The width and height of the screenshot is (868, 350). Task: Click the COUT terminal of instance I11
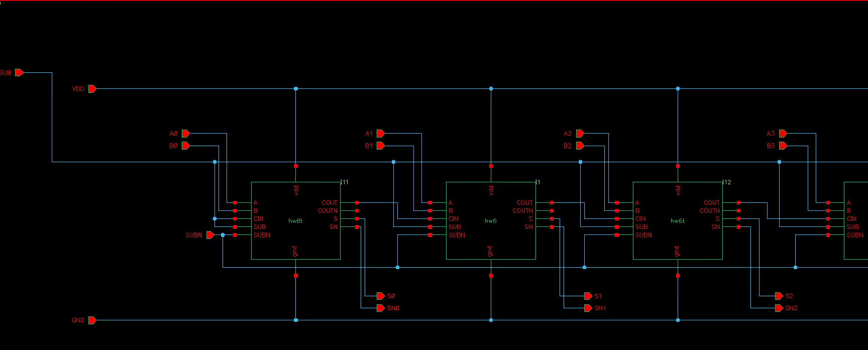[357, 203]
